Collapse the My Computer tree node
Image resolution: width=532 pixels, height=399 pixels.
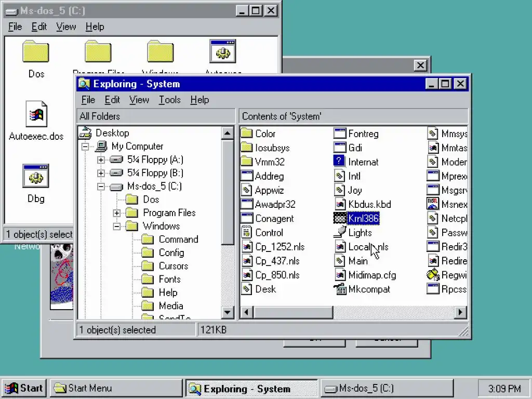[x=85, y=147]
